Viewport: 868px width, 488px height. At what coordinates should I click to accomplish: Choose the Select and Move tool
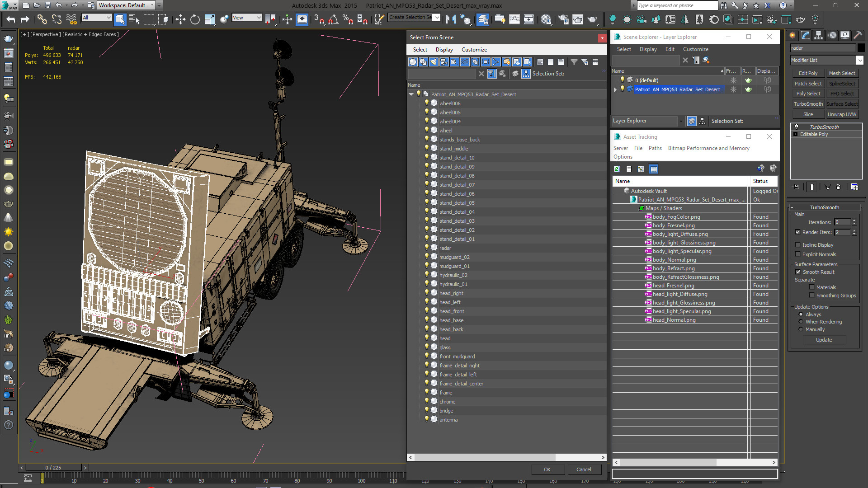click(x=180, y=19)
